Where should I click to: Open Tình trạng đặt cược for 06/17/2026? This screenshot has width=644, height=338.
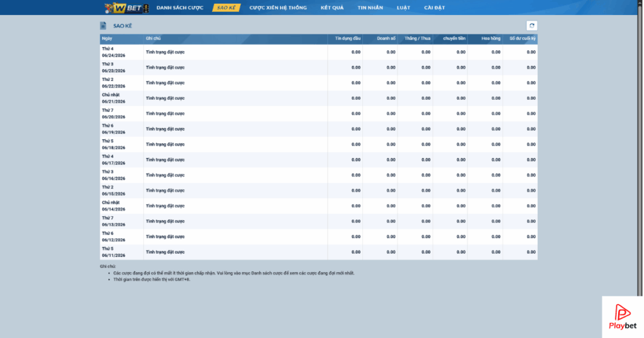[165, 160]
